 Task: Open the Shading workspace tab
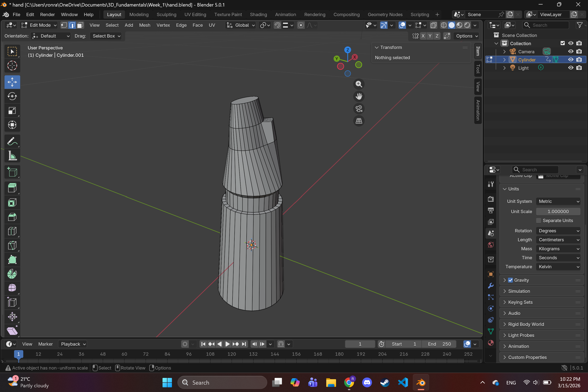click(258, 14)
